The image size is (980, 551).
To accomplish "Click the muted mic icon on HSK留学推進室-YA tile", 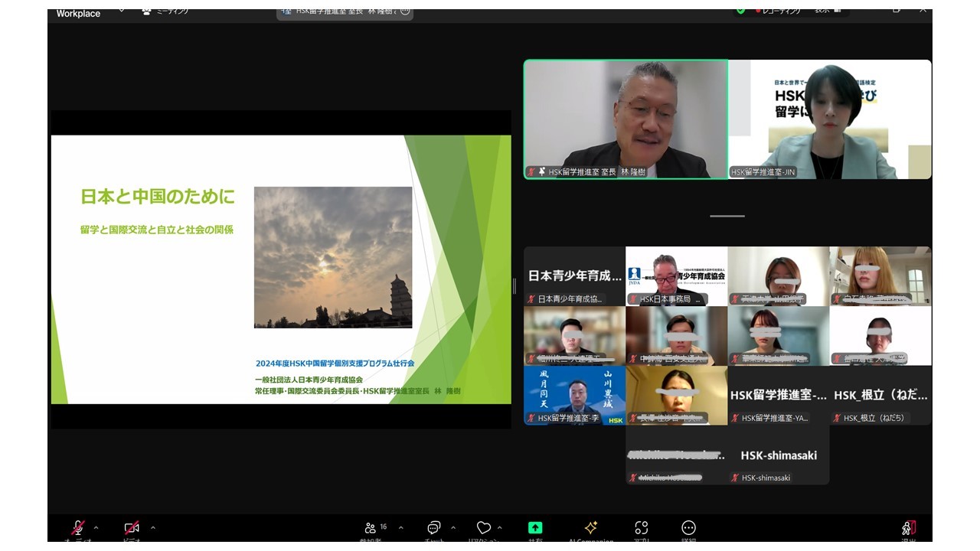I will coord(734,419).
